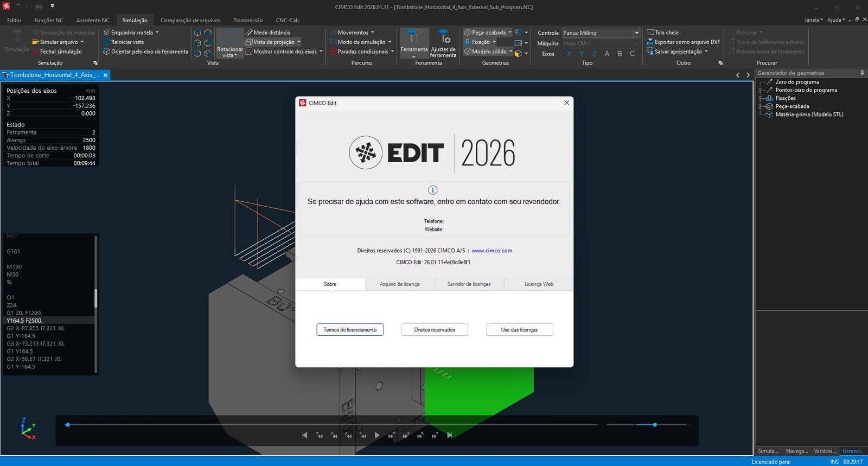Expand Fixações tree node

761,98
